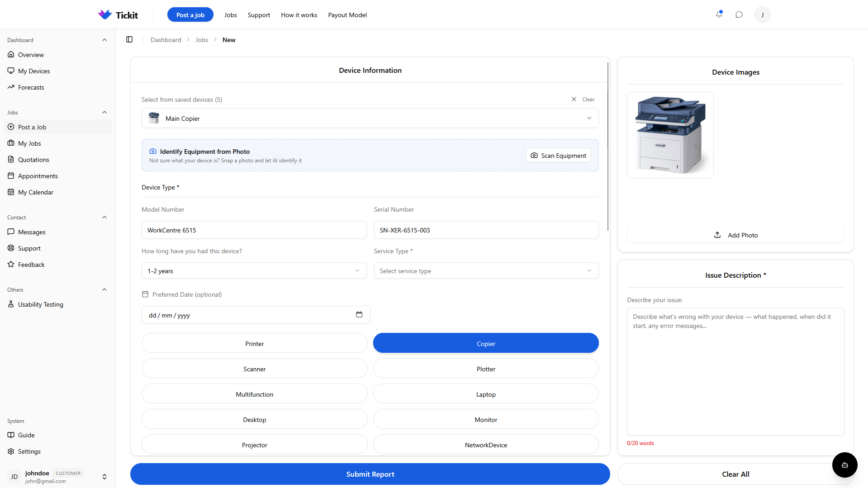Select Printer as the device type
This screenshot has width=868, height=488.
pos(254,343)
